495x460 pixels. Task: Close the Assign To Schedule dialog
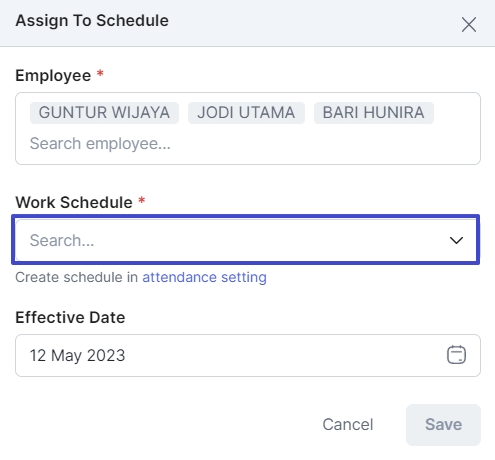click(469, 25)
